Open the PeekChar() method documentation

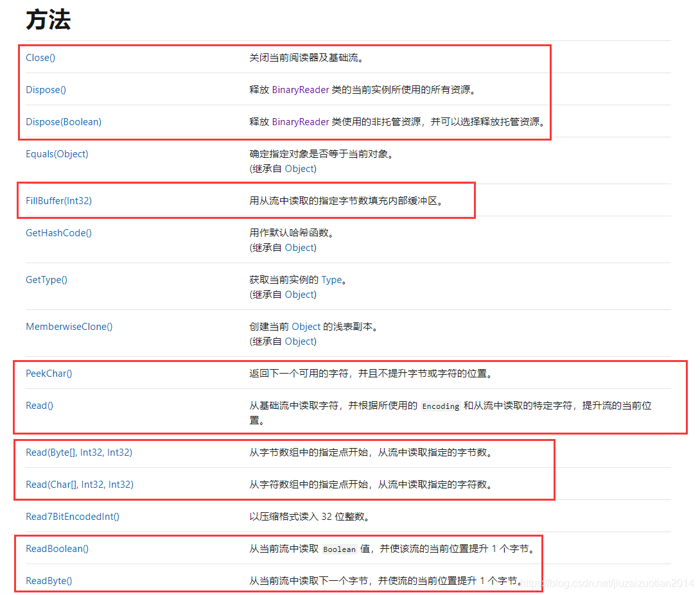click(x=49, y=374)
